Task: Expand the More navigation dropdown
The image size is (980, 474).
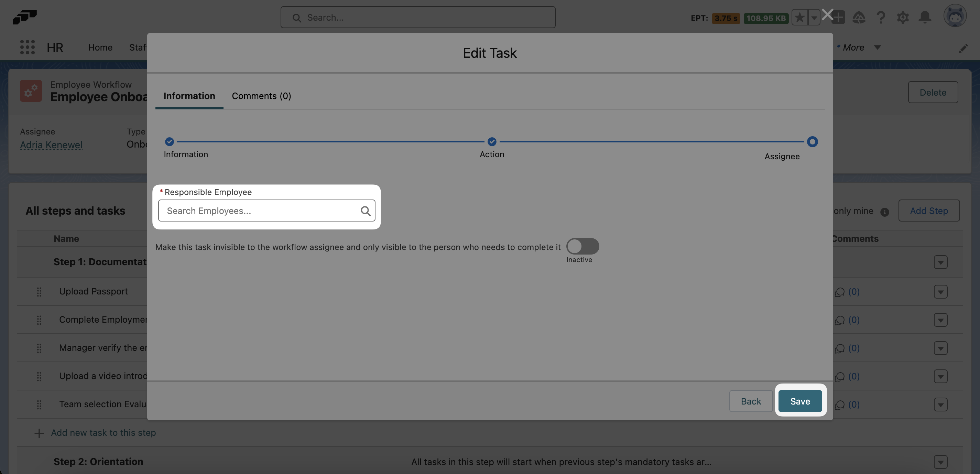Action: pos(877,47)
